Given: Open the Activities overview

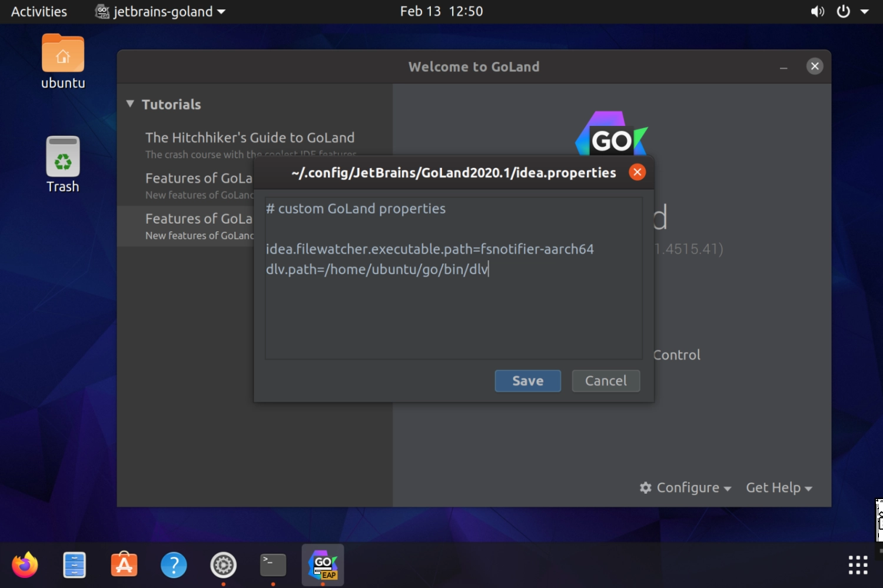Looking at the screenshot, I should point(39,11).
